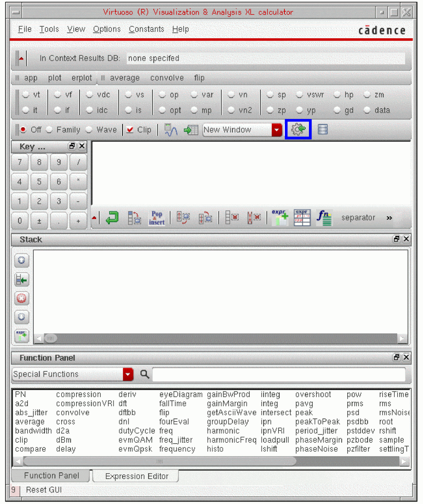Select the vt radio button

tap(26, 95)
